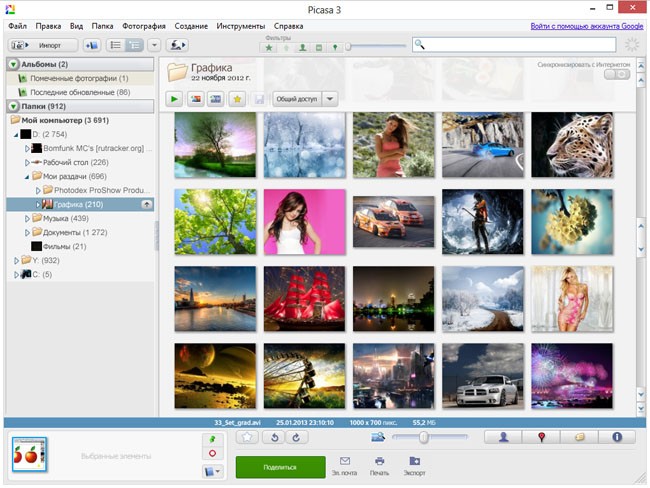Click upload arrow on Графика folder row
The height and width of the screenshot is (488, 650).
click(146, 204)
